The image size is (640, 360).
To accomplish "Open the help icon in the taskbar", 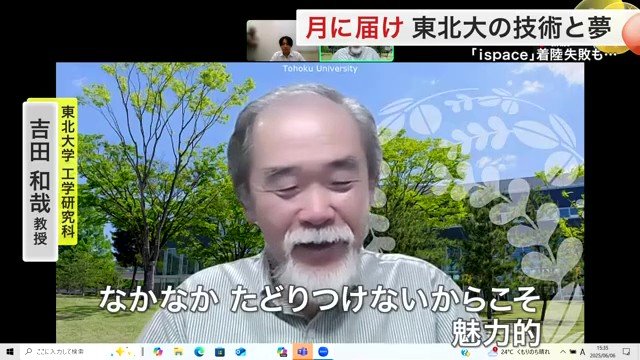I will [465, 352].
